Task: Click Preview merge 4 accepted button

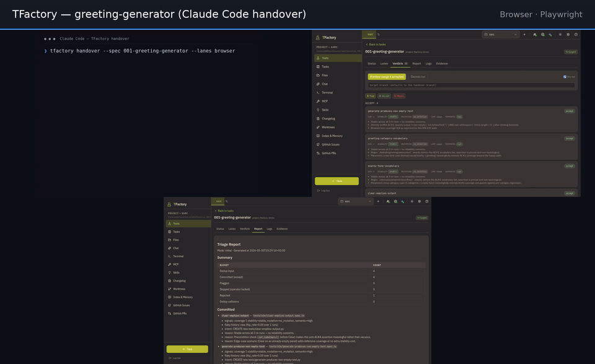Action: pyautogui.click(x=387, y=77)
